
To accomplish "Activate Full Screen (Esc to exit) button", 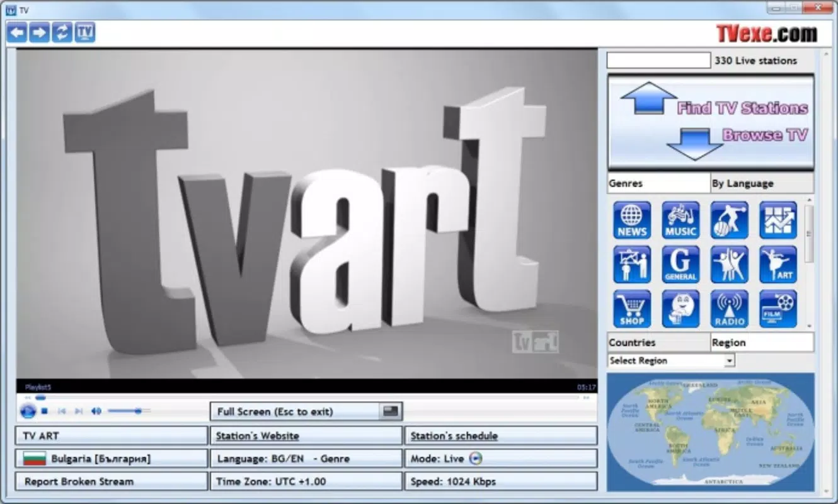I will [306, 411].
